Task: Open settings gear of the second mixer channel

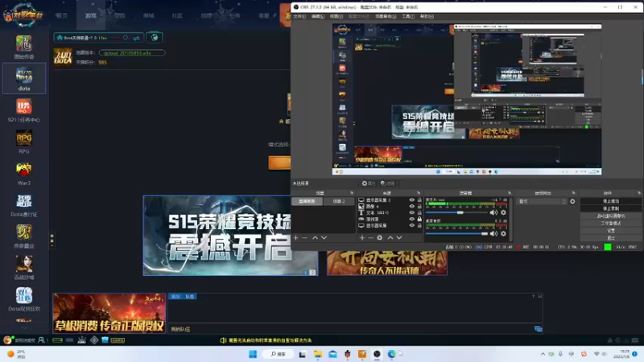Action: (503, 233)
